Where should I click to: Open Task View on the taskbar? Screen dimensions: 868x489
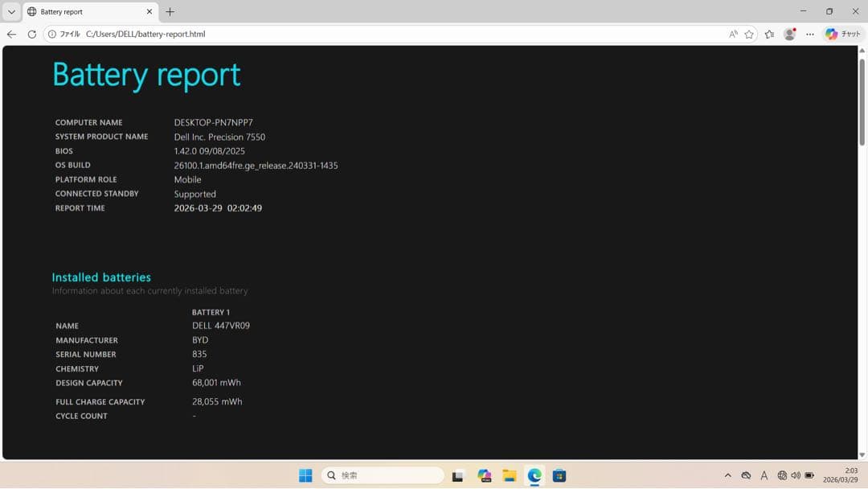pyautogui.click(x=457, y=475)
